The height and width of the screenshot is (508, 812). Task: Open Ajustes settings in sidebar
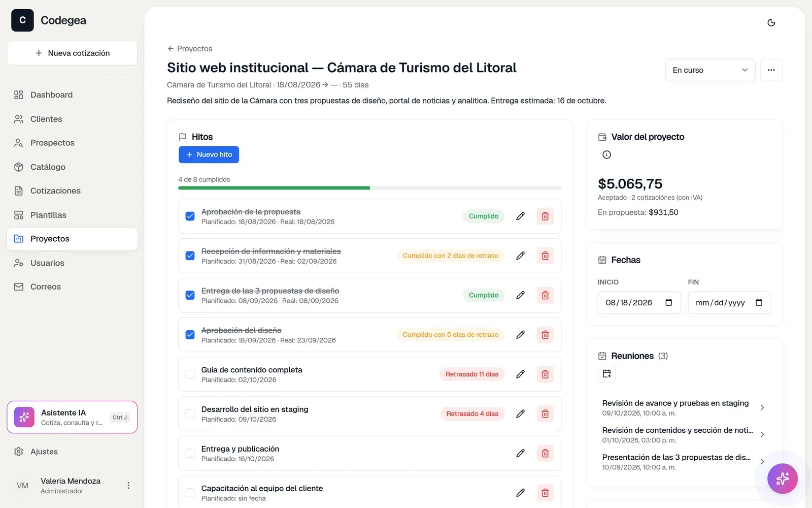pos(72,452)
